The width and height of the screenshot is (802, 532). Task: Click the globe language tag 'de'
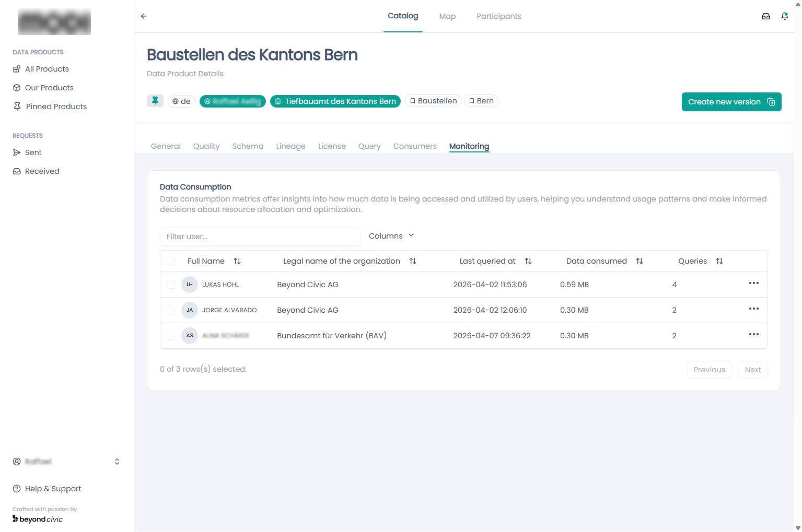tap(181, 101)
